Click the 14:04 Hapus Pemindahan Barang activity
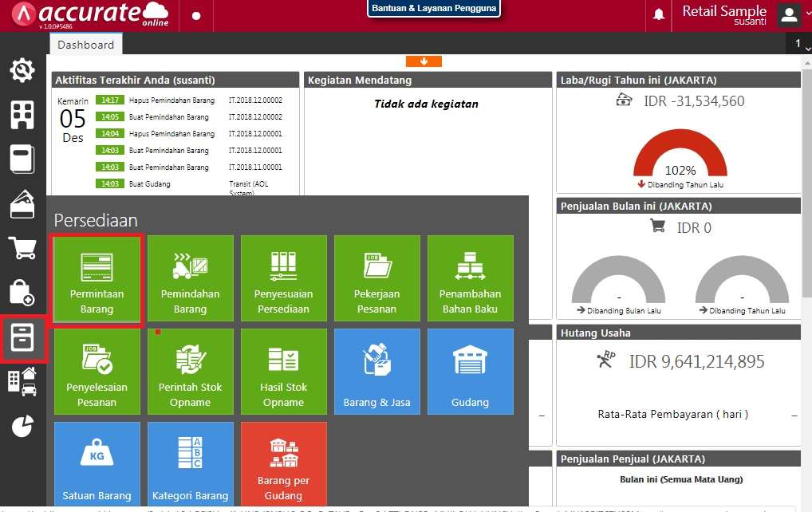The image size is (812, 512). [189, 133]
